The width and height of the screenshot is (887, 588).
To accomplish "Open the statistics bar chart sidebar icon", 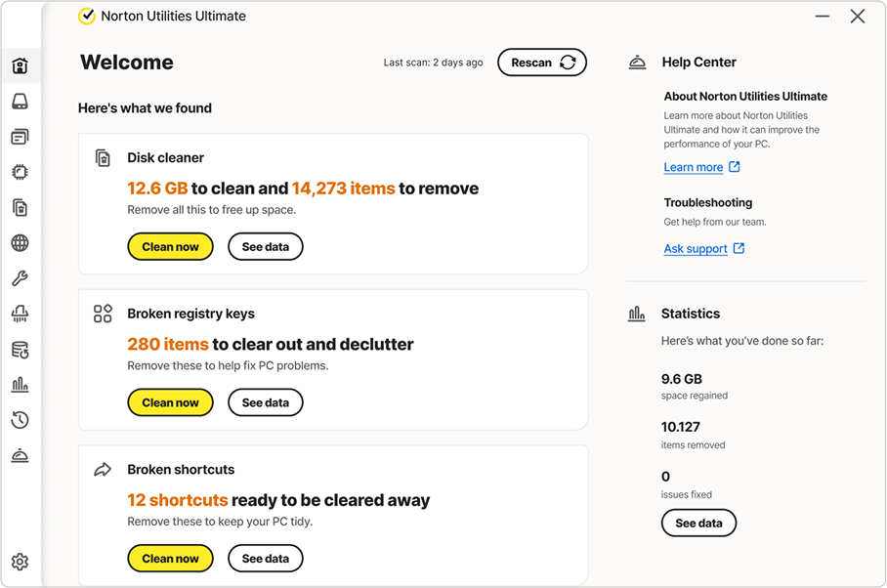I will pos(20,385).
